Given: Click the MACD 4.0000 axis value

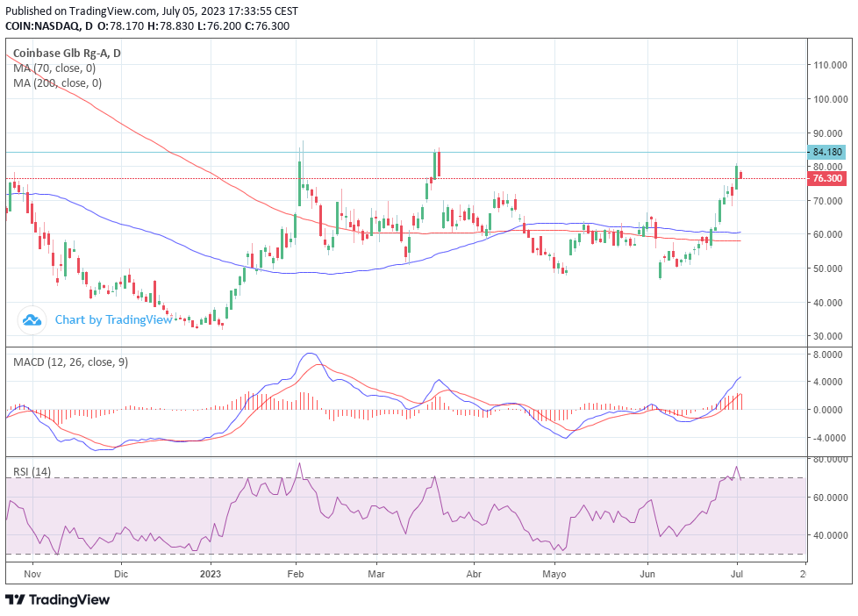Looking at the screenshot, I should pyautogui.click(x=828, y=382).
